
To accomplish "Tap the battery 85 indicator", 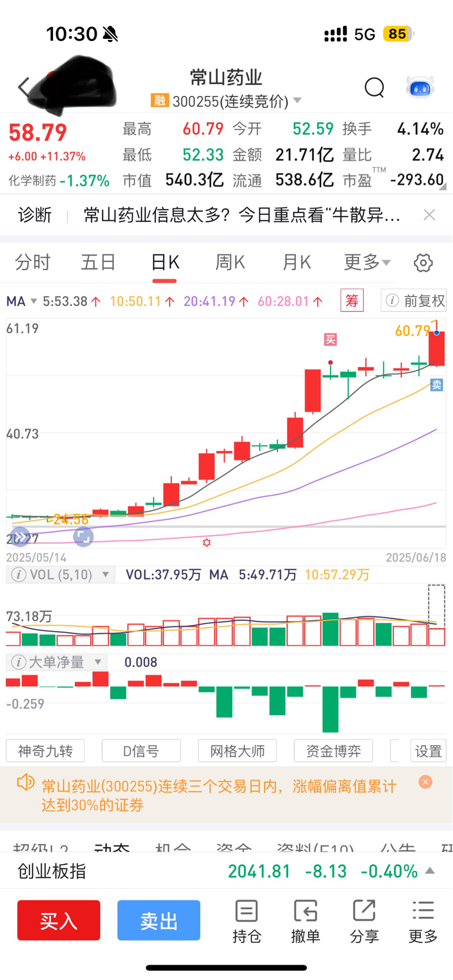I will pos(398,34).
